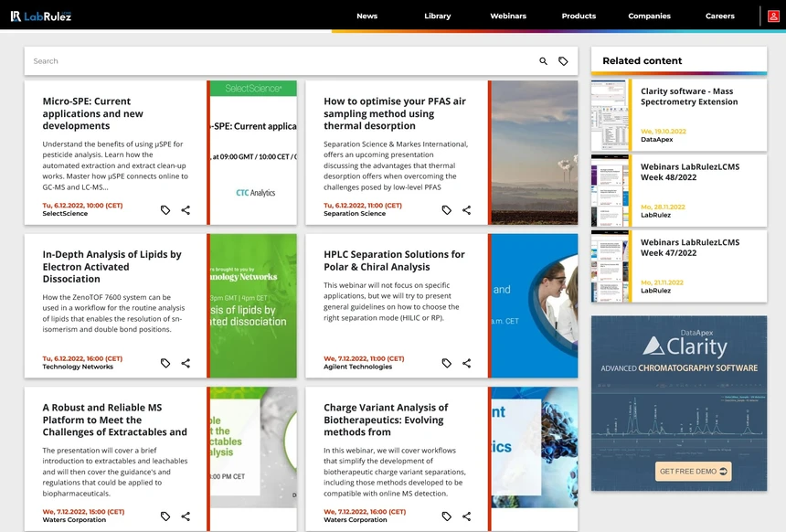Click the Week 48/2022 related thumbnail
The width and height of the screenshot is (786, 532).
pyautogui.click(x=610, y=190)
